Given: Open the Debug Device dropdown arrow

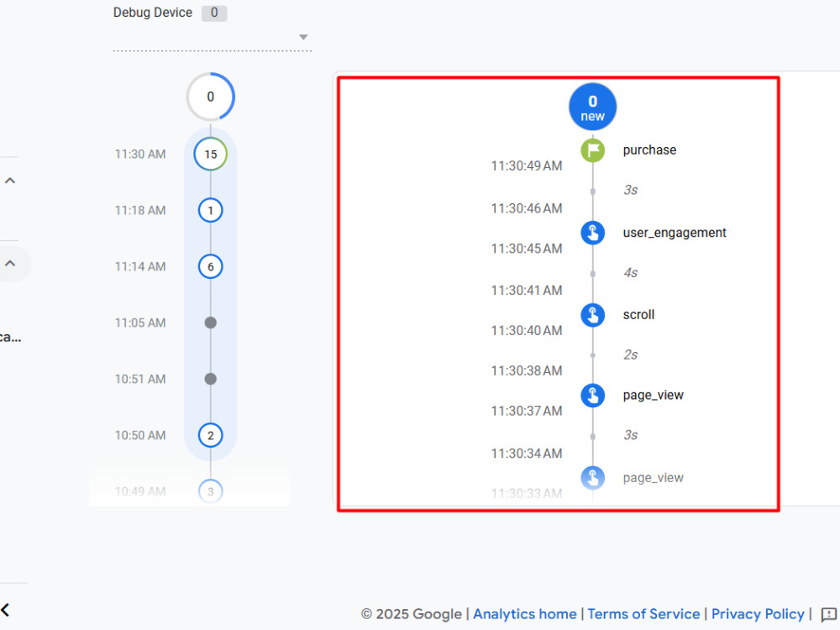Looking at the screenshot, I should click(x=303, y=37).
